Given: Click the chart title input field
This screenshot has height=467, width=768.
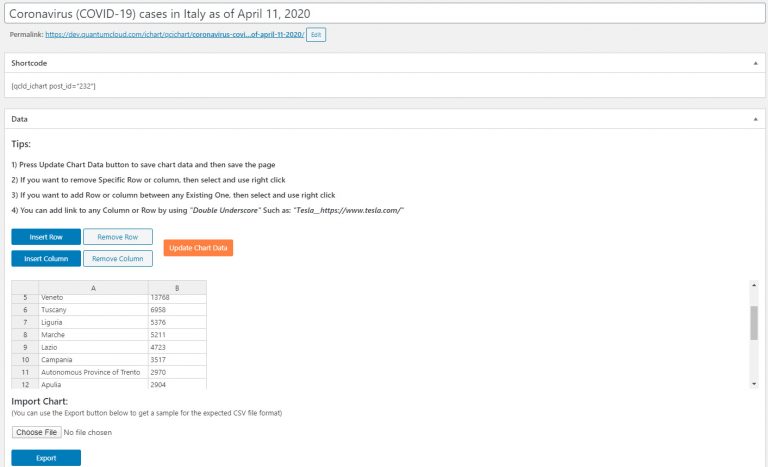Looking at the screenshot, I should (x=384, y=14).
